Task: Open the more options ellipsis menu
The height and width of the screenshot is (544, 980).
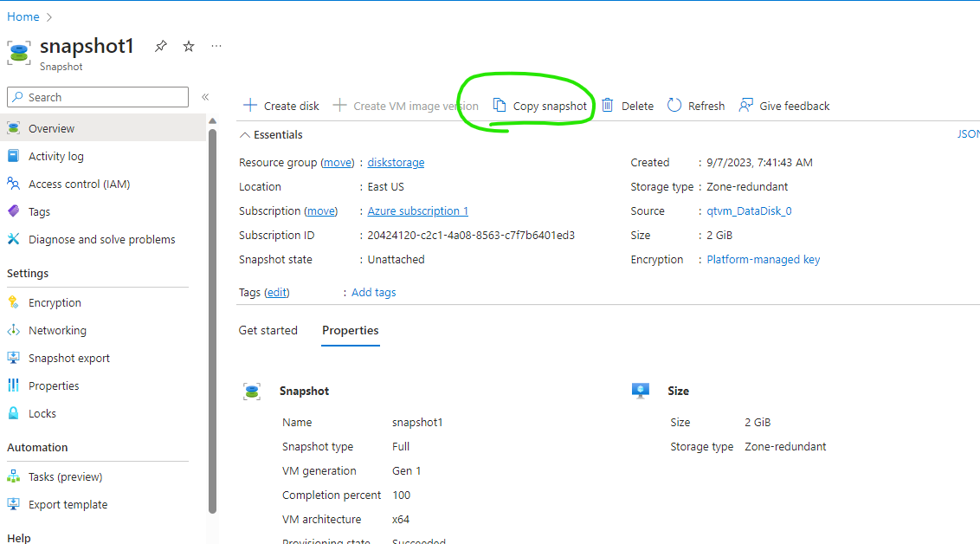Action: coord(216,46)
